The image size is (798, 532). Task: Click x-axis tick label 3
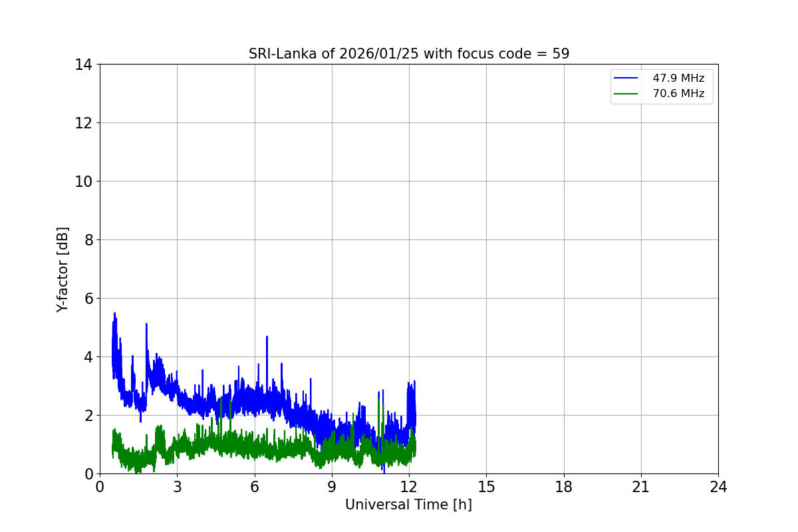177,487
